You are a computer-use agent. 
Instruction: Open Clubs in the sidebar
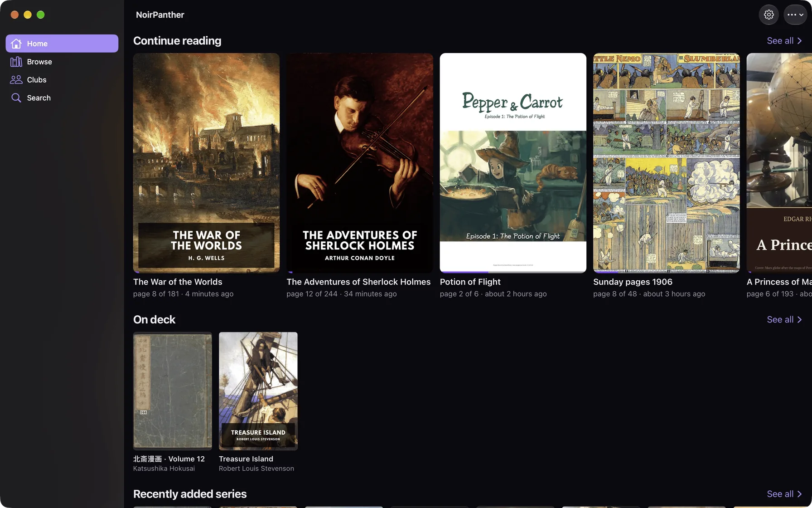(x=62, y=80)
